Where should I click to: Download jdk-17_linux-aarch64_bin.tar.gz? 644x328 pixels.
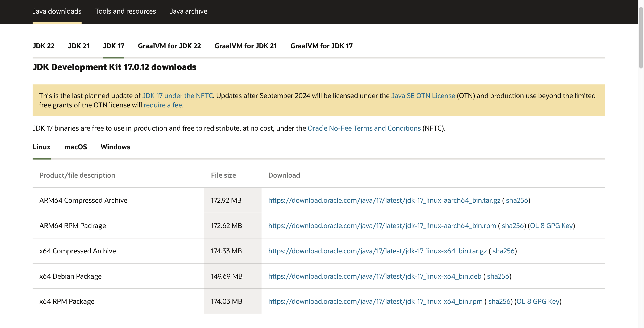tap(384, 200)
